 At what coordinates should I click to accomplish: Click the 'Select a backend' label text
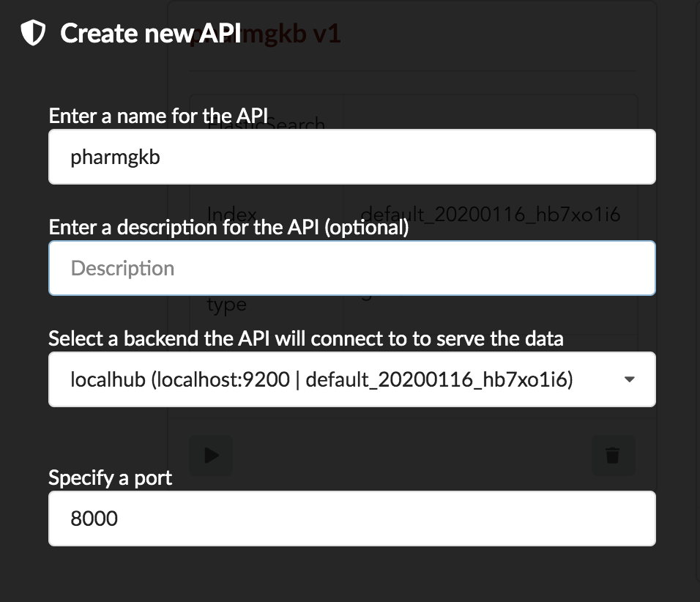point(306,338)
